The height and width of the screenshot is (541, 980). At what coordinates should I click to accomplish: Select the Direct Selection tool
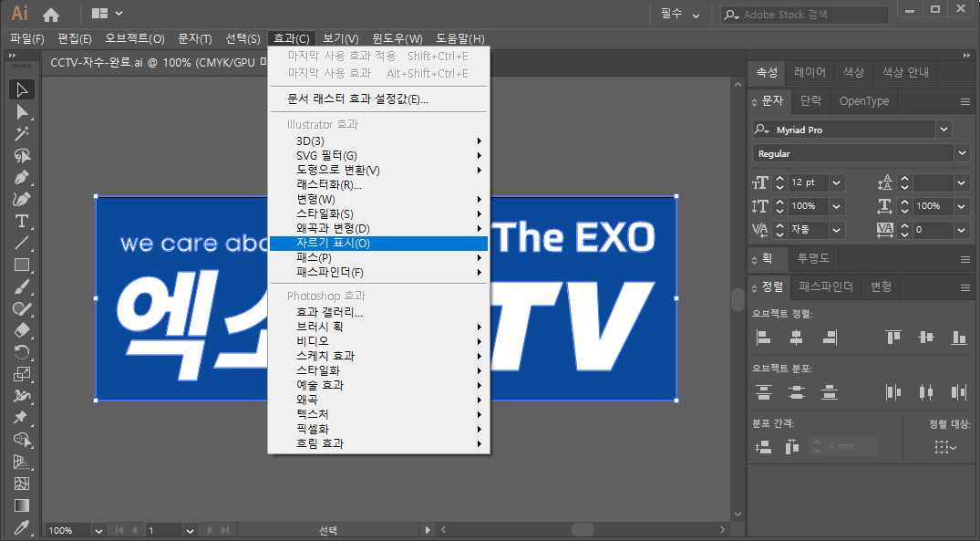[x=22, y=111]
